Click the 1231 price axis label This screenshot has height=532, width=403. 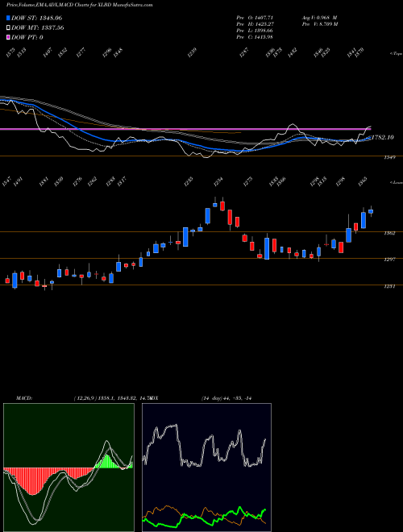point(389,287)
